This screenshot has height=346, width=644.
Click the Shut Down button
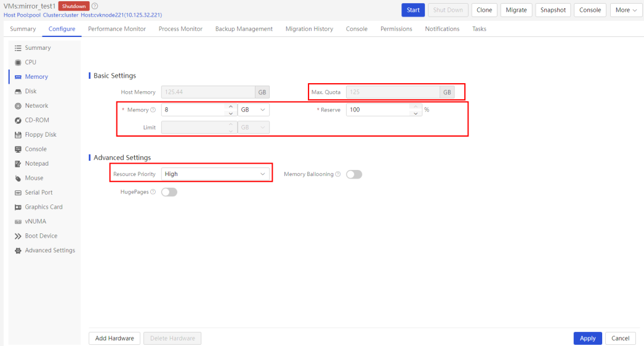point(448,10)
